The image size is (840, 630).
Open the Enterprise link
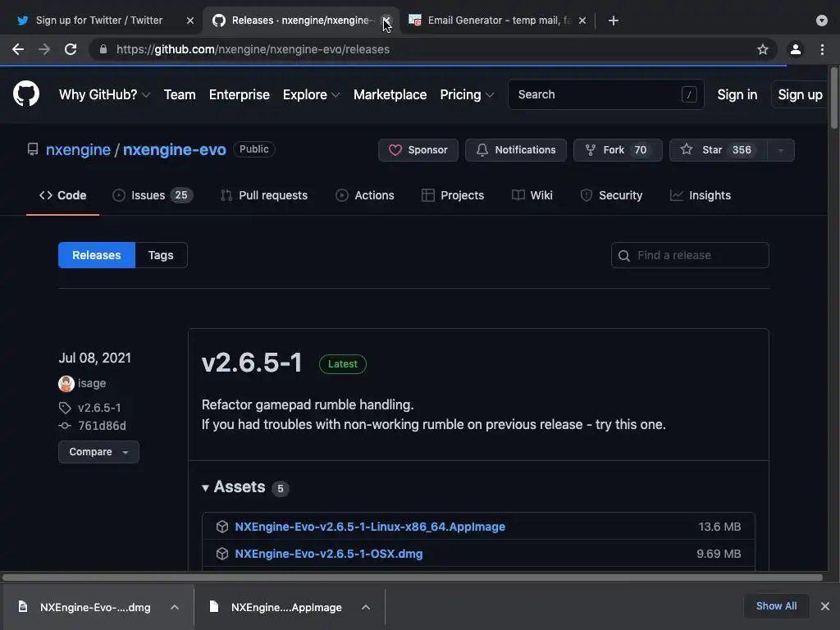coord(240,95)
